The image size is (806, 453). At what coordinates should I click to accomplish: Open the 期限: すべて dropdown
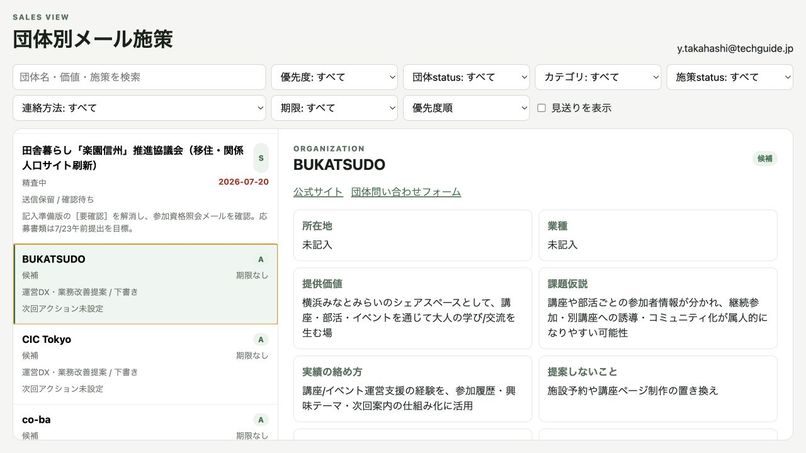(x=334, y=108)
